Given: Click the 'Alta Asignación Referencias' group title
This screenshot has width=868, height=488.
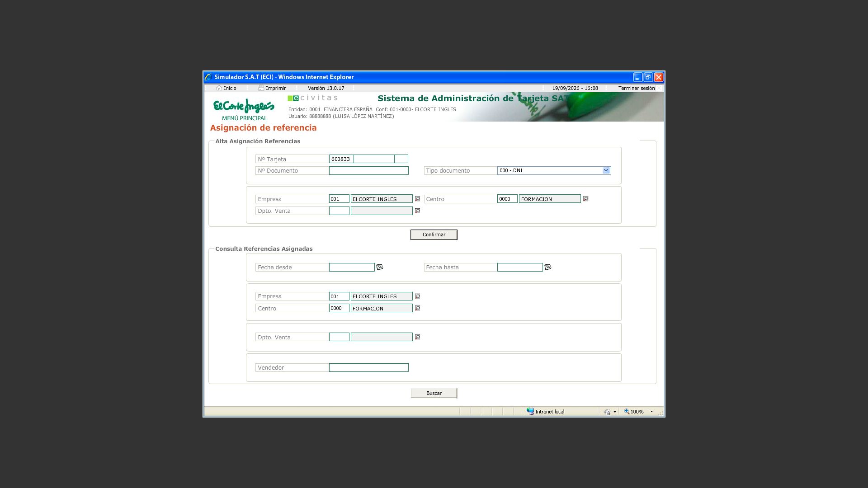Looking at the screenshot, I should (x=258, y=141).
